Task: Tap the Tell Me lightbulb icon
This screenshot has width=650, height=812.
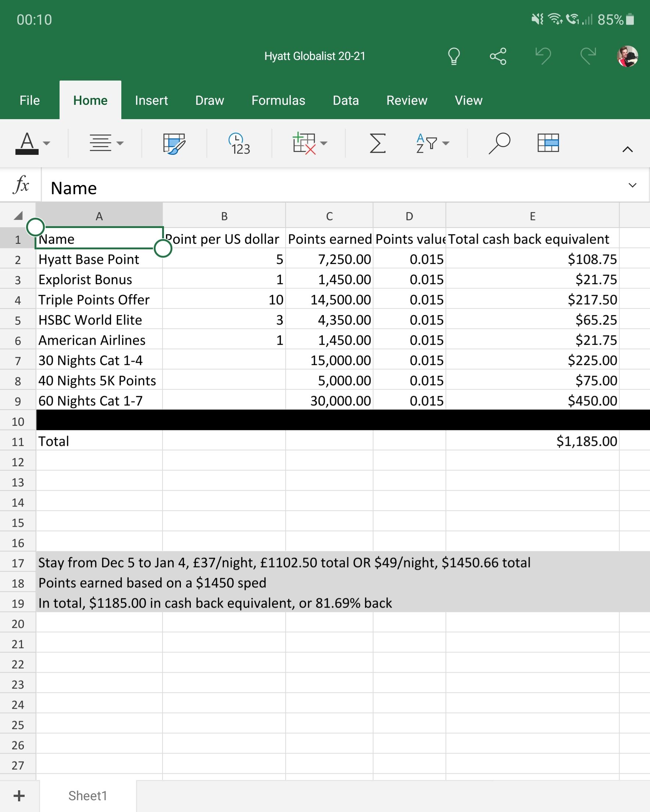Action: tap(454, 57)
